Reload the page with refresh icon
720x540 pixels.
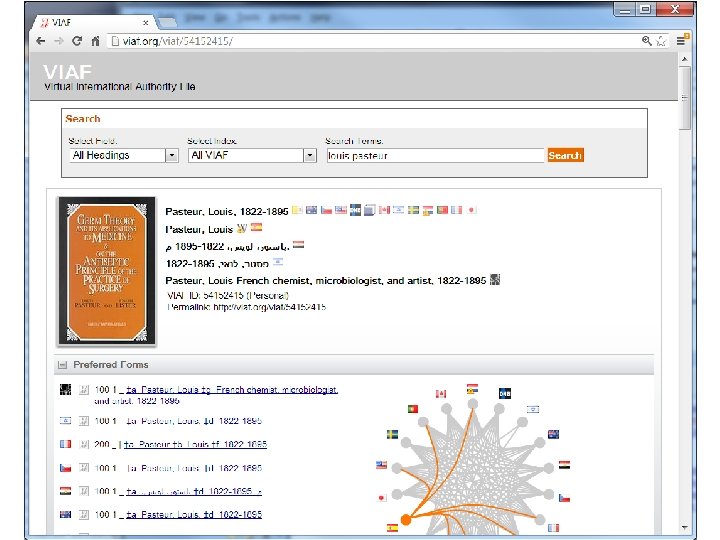pyautogui.click(x=77, y=41)
